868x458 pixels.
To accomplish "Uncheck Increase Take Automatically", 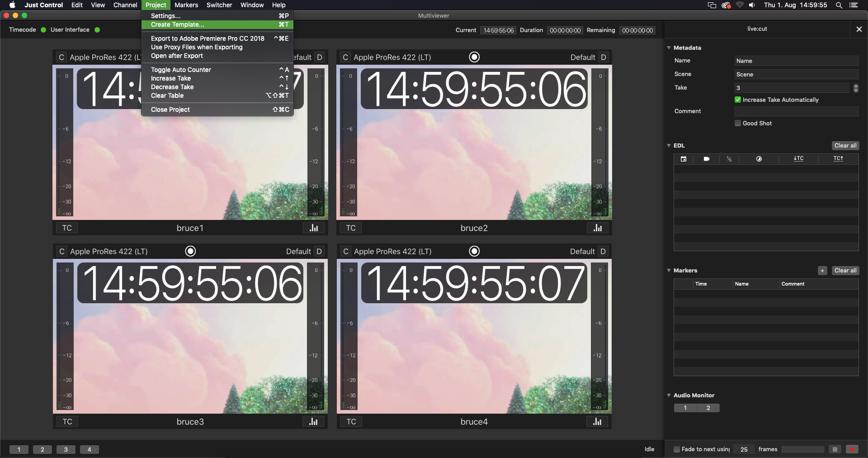I will click(x=738, y=100).
